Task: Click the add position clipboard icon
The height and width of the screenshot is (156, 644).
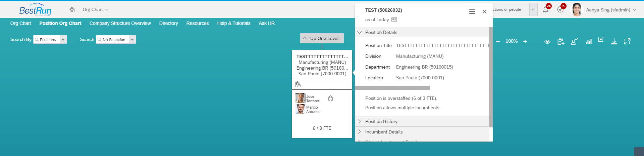Action: tap(561, 41)
